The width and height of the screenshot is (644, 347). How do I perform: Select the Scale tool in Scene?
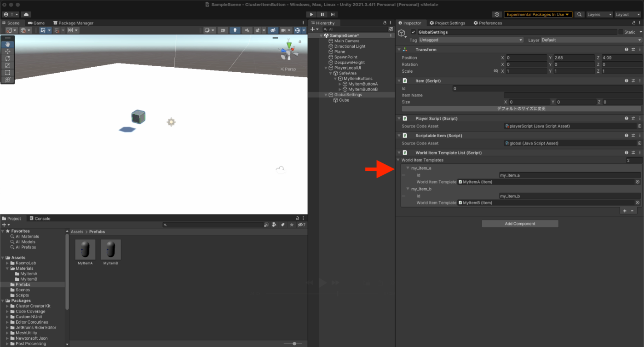click(x=8, y=65)
